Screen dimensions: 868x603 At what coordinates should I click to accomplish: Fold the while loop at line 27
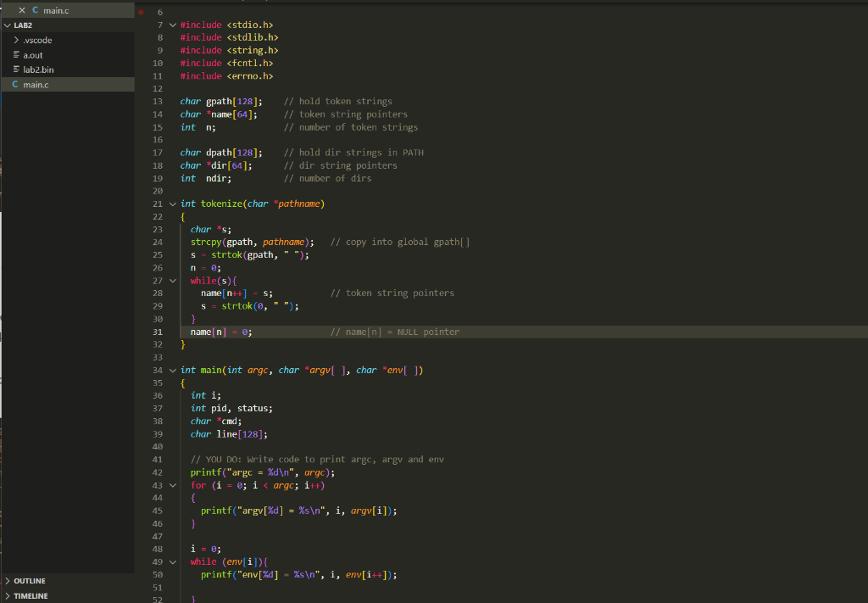(173, 281)
